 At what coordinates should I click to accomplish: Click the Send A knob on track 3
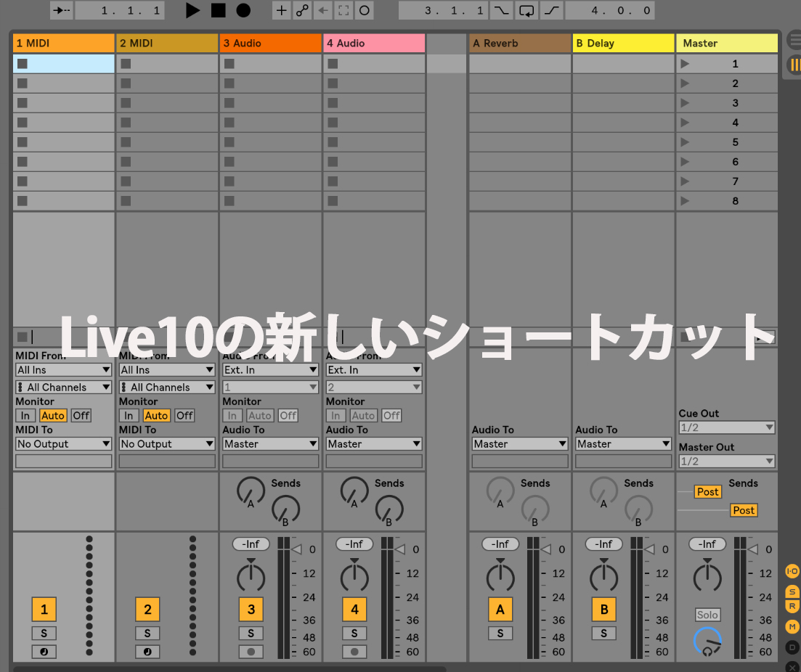[x=251, y=491]
